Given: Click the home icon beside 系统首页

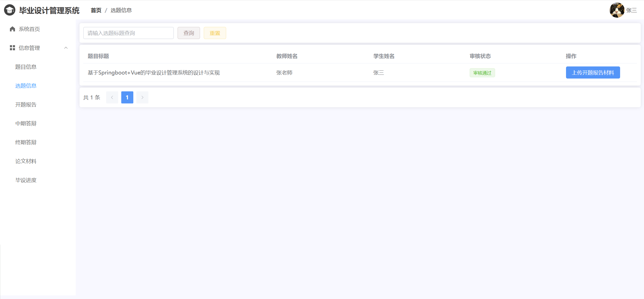Looking at the screenshot, I should point(12,29).
